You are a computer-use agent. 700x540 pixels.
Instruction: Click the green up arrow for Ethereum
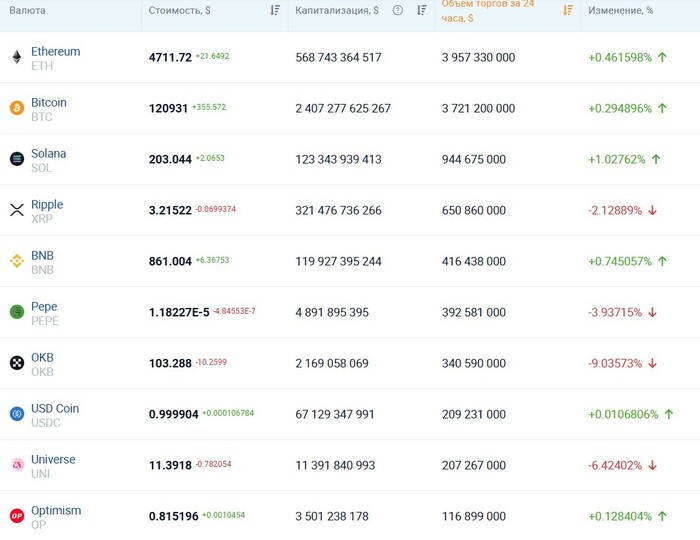(x=662, y=57)
